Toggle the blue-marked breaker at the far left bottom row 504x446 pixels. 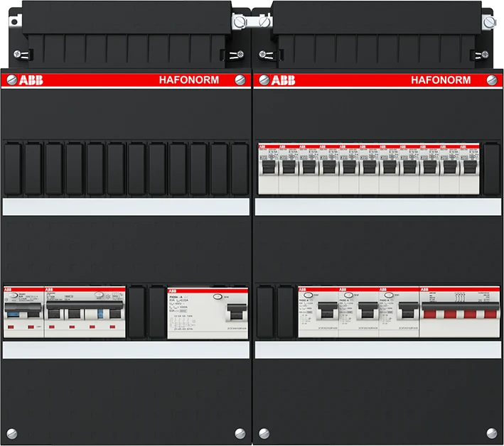click(14, 313)
